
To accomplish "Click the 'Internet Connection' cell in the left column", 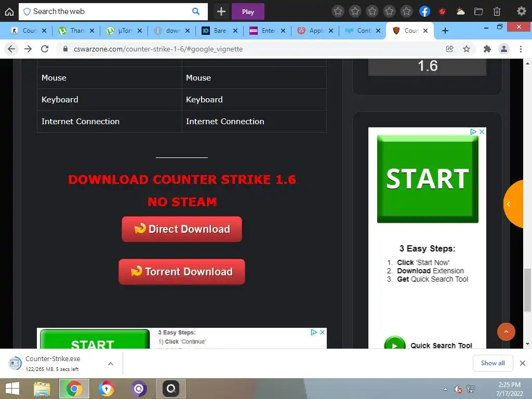I will 109,122.
